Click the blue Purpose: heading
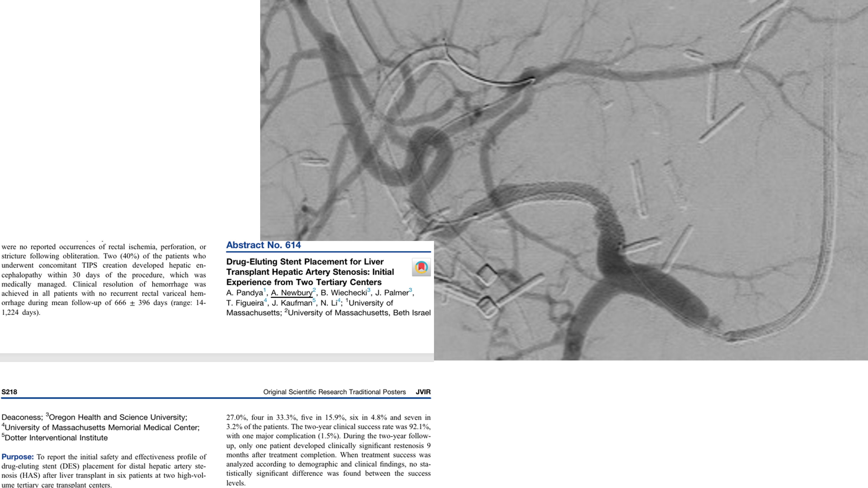 click(x=18, y=457)
